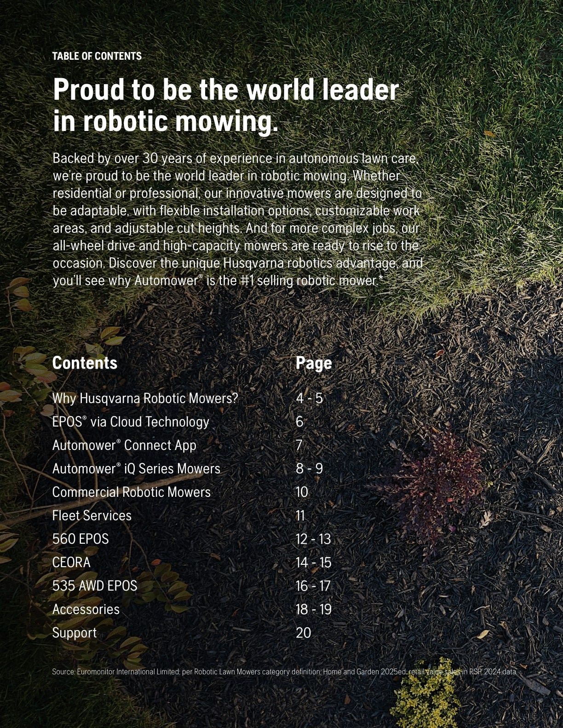Screen dimensions: 563x728
Task: Click page number '12 - 13'
Action: coord(313,539)
